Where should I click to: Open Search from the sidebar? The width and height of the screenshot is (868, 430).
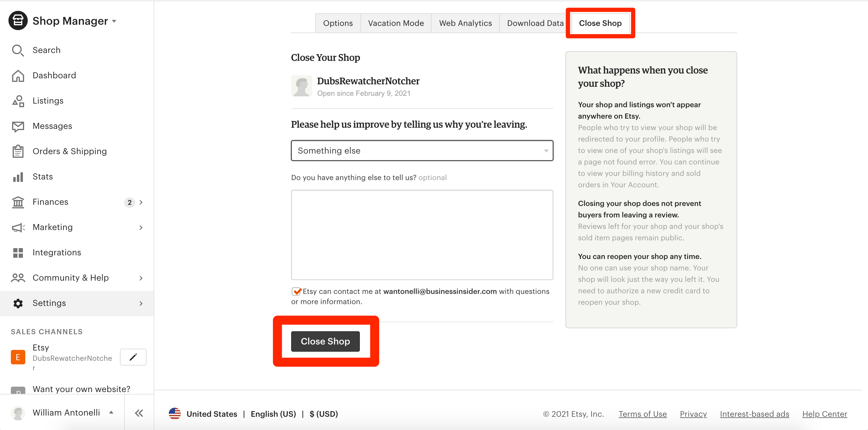coord(18,50)
